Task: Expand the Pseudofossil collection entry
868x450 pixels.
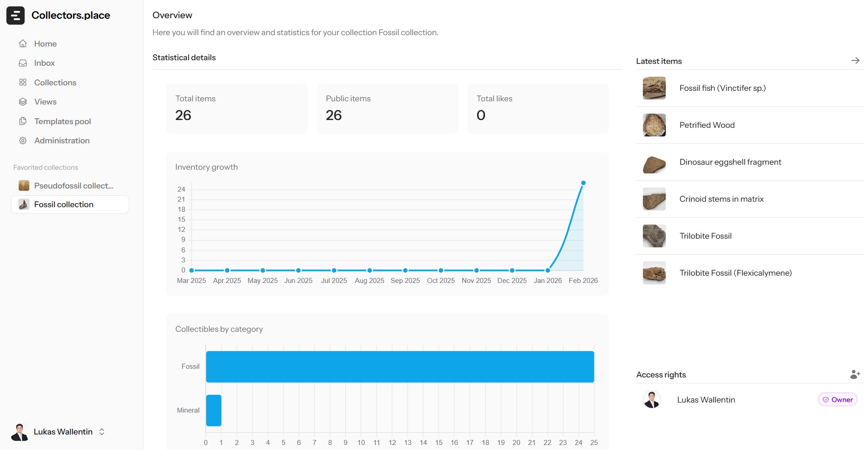Action: (69, 186)
